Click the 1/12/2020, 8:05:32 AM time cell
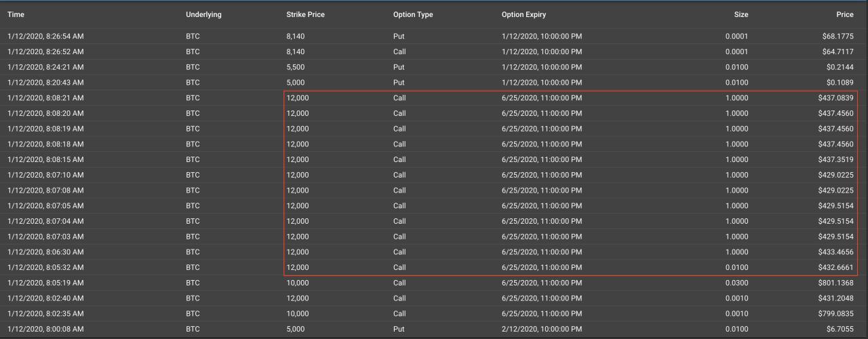The height and width of the screenshot is (339, 868). coord(45,267)
